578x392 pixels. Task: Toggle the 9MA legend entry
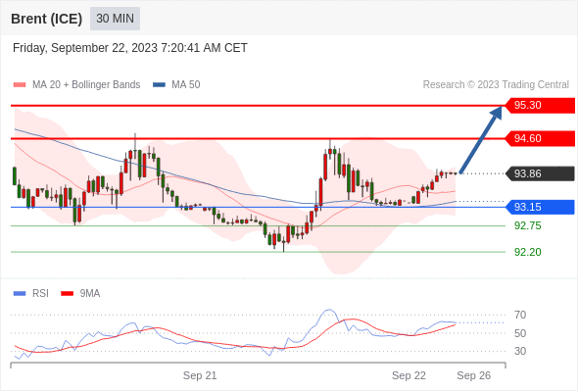point(80,293)
